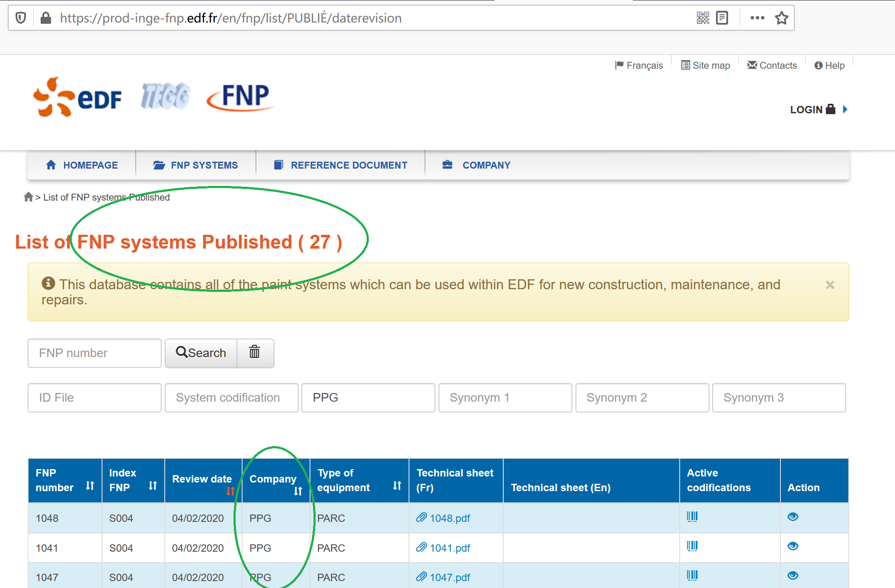
Task: Click the Search button
Action: 201,353
